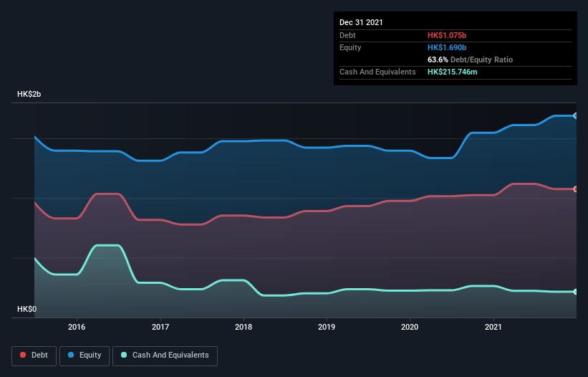
Task: Click Cash And Equivalents label in tooltip
Action: 377,72
